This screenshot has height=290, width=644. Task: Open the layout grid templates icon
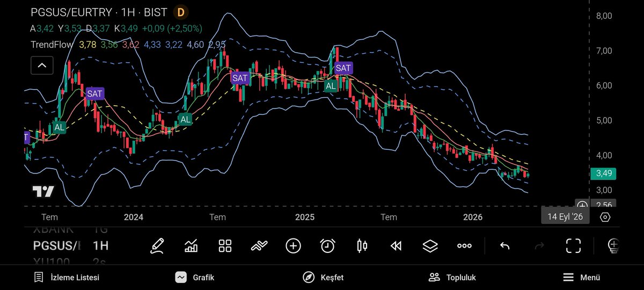[225, 246]
